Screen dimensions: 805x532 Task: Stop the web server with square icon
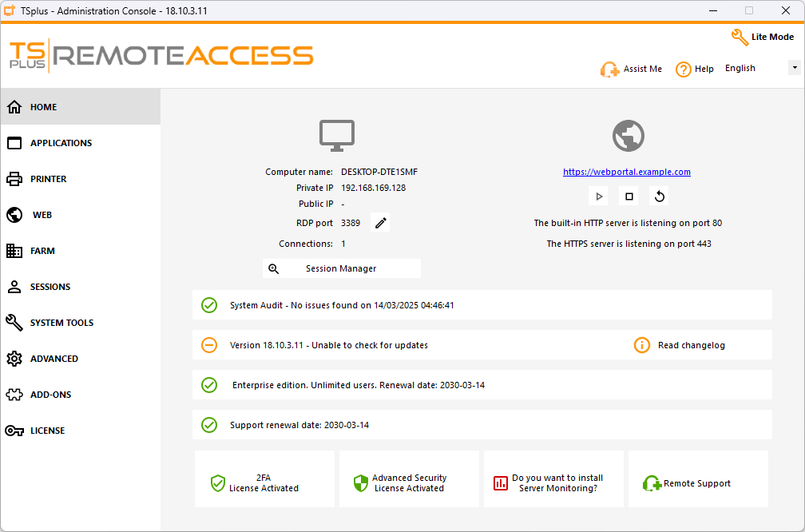coord(629,197)
